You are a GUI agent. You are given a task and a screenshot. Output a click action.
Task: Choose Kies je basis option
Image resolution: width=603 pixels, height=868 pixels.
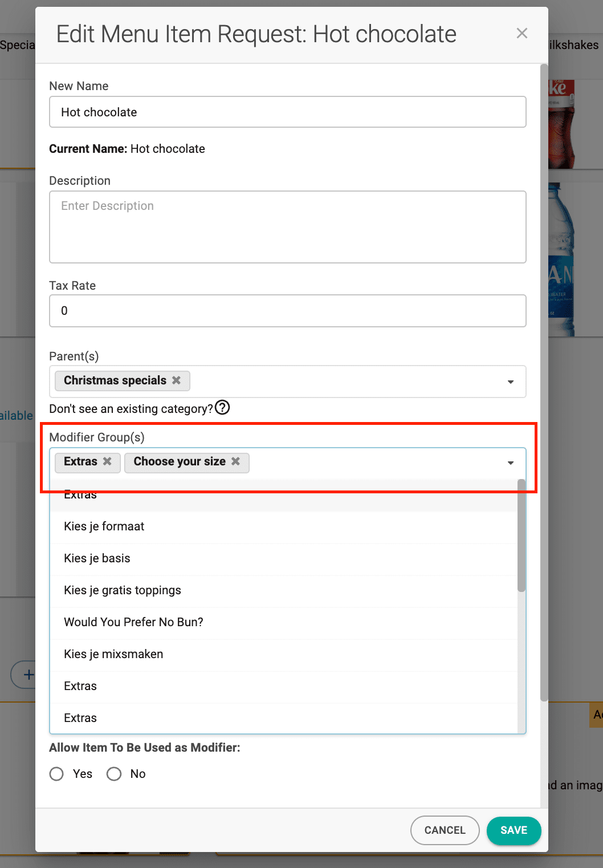click(97, 558)
